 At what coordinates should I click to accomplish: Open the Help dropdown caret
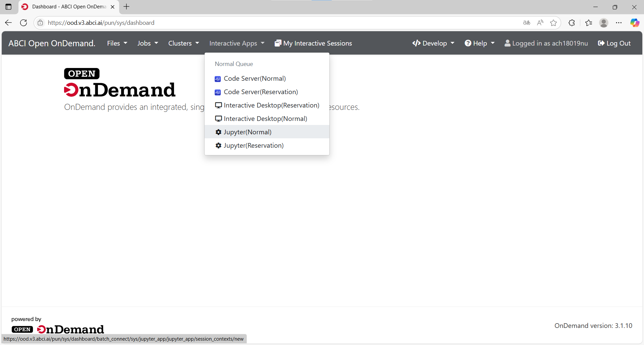click(493, 43)
